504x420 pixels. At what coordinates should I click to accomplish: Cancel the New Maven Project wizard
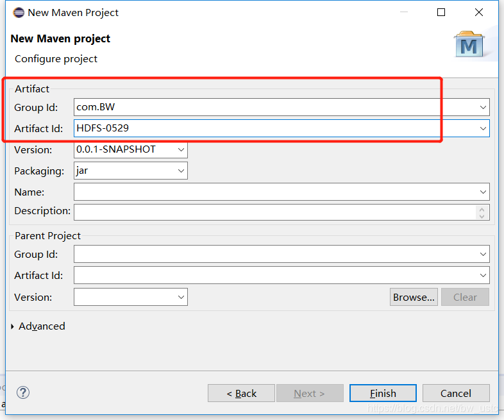[456, 393]
